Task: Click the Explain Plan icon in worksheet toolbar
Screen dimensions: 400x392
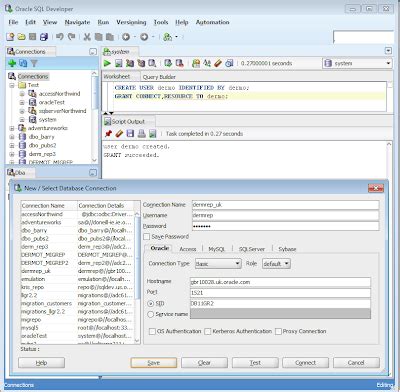Action: coord(141,63)
